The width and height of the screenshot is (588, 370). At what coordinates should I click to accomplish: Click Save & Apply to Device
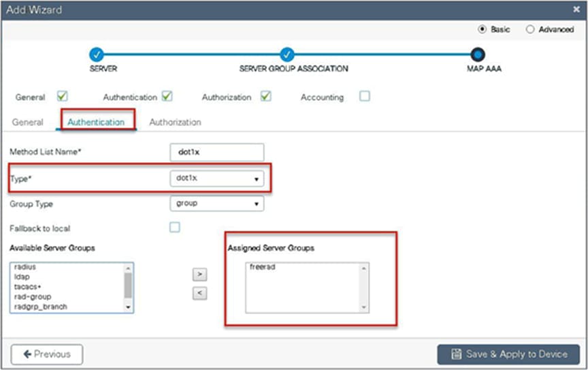pos(508,354)
